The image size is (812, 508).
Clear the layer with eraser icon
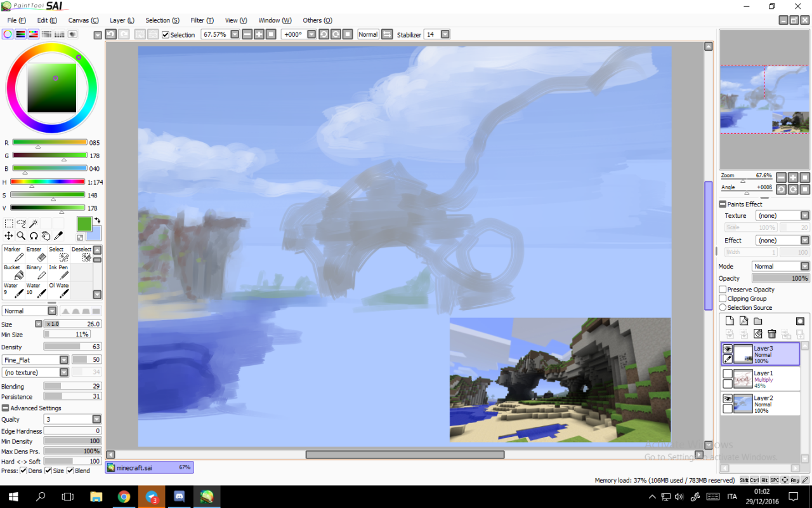click(757, 334)
